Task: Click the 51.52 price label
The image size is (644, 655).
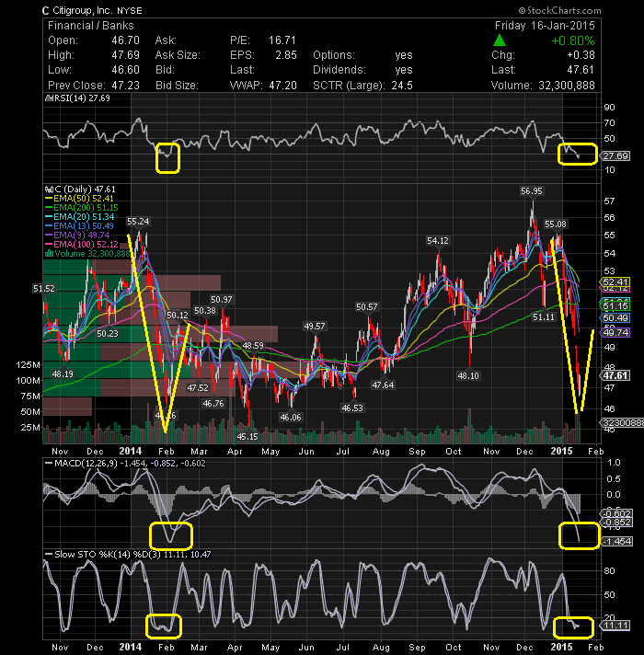Action: point(44,289)
